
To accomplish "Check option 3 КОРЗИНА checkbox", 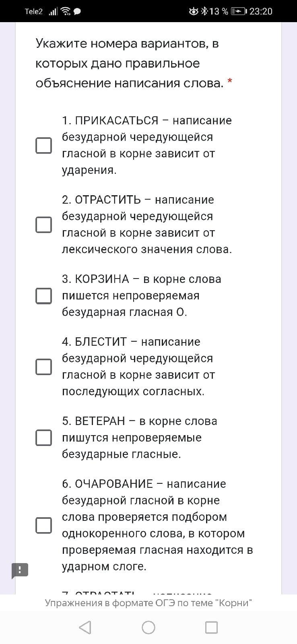I will coord(44,295).
